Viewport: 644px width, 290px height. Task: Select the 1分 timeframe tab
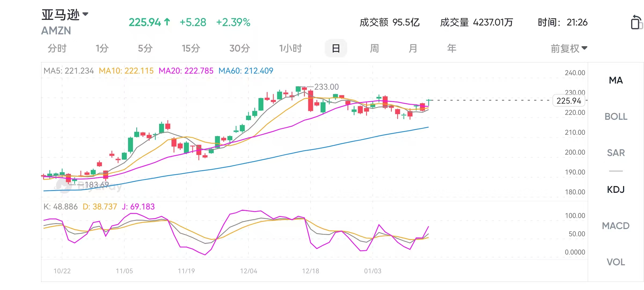point(102,49)
